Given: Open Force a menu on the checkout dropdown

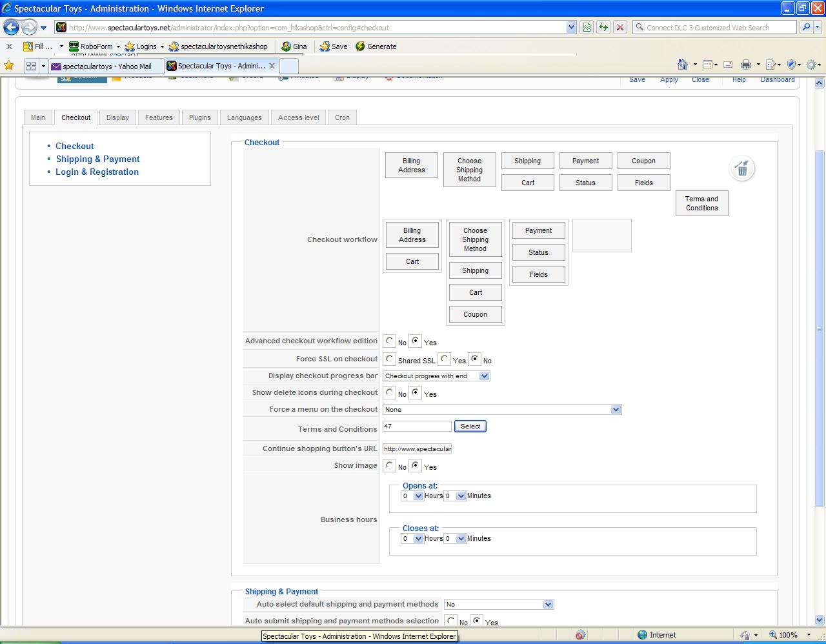Looking at the screenshot, I should tap(502, 409).
